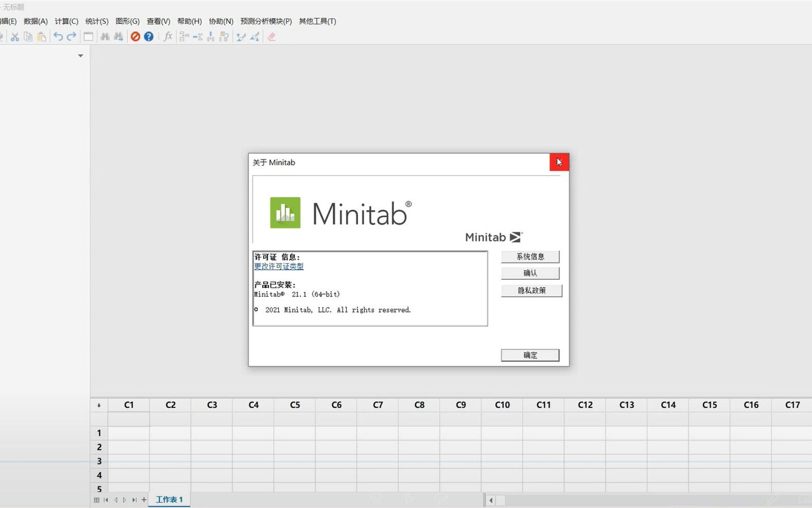Undo the last action via toolbar icon
Image resolution: width=812 pixels, height=508 pixels.
(x=57, y=37)
